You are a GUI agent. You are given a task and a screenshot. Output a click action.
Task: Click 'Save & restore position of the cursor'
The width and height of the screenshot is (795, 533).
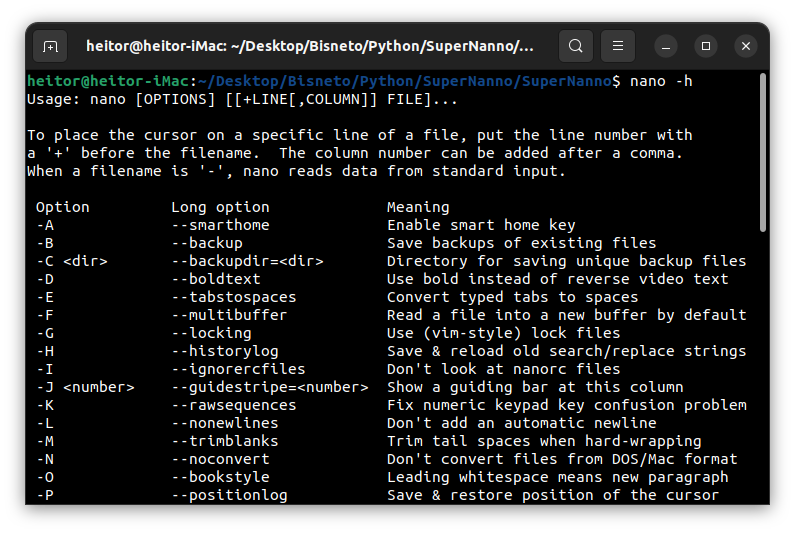tap(553, 495)
